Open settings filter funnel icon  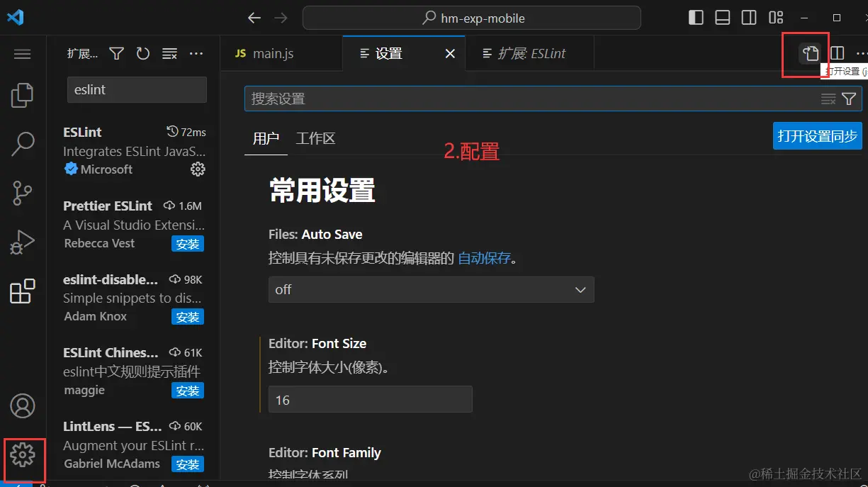[x=849, y=99]
